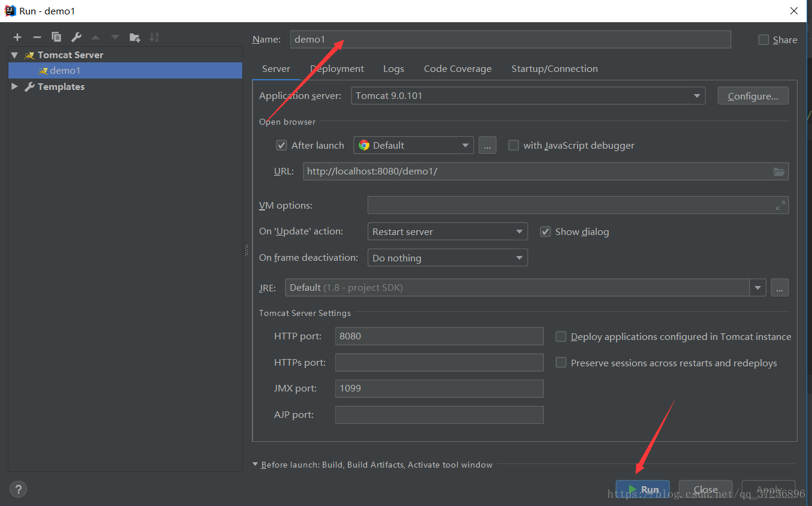Click the Apply button
The image size is (812, 506).
769,489
